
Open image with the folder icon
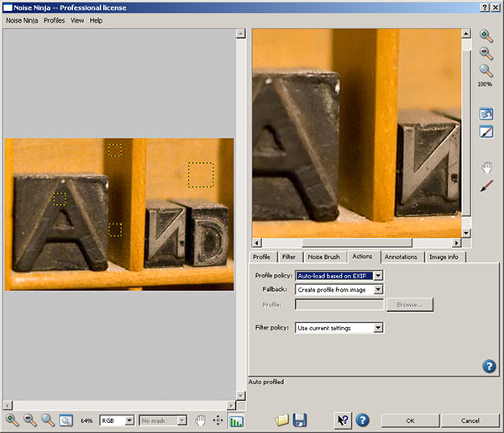pyautogui.click(x=281, y=420)
